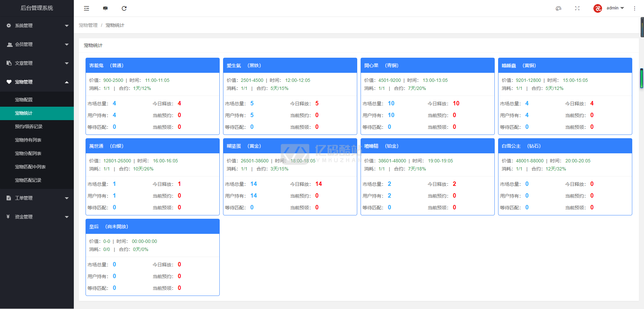This screenshot has width=644, height=309.
Task: Open the admin user dropdown
Action: point(615,8)
